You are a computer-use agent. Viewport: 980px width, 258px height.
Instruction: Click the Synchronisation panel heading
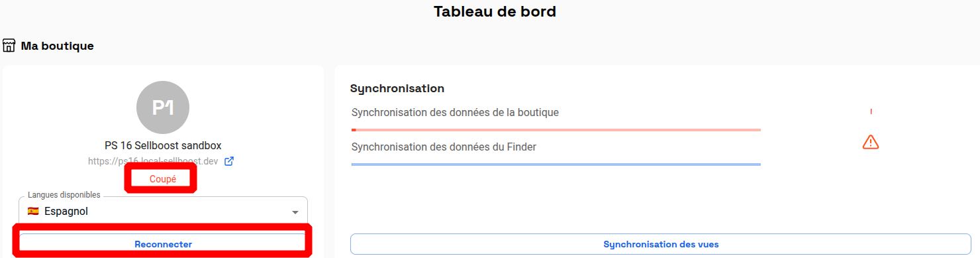397,88
